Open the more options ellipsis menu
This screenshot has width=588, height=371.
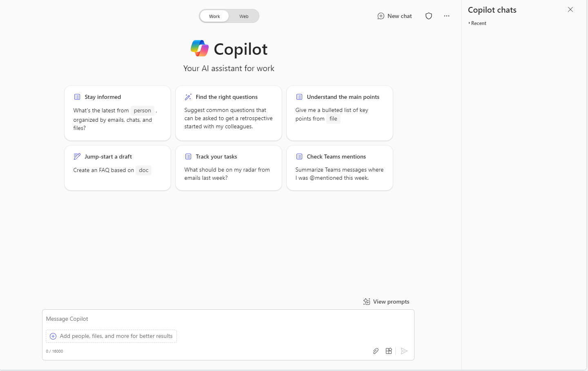(447, 16)
